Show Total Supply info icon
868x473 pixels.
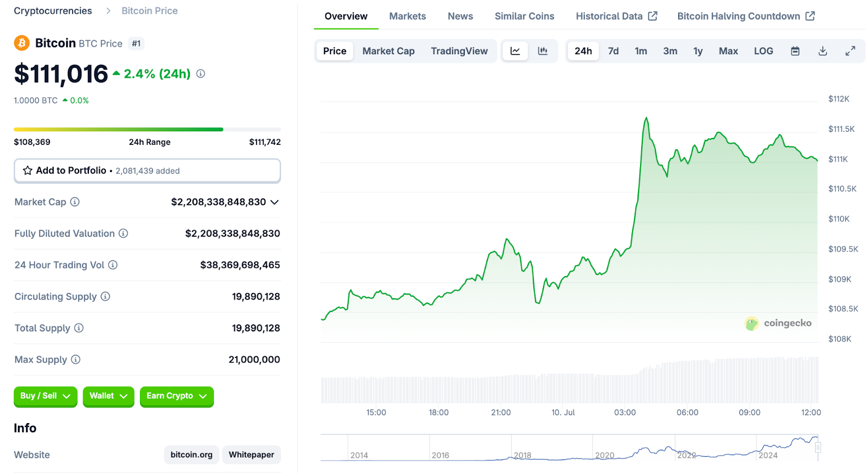coord(79,328)
